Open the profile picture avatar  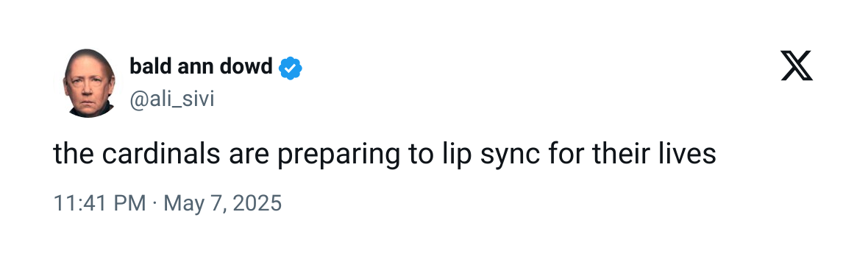pyautogui.click(x=89, y=83)
